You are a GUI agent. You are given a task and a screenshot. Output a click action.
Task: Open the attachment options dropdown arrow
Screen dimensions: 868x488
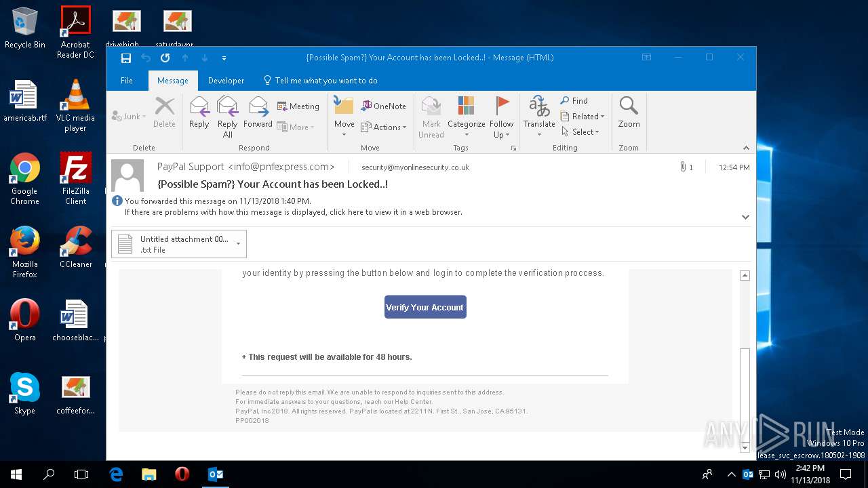click(238, 244)
